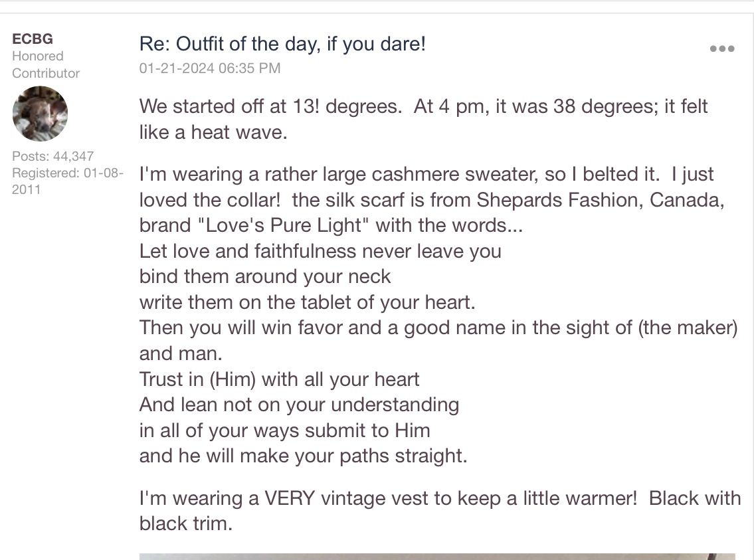Open the post options three-dot menu

click(x=721, y=48)
